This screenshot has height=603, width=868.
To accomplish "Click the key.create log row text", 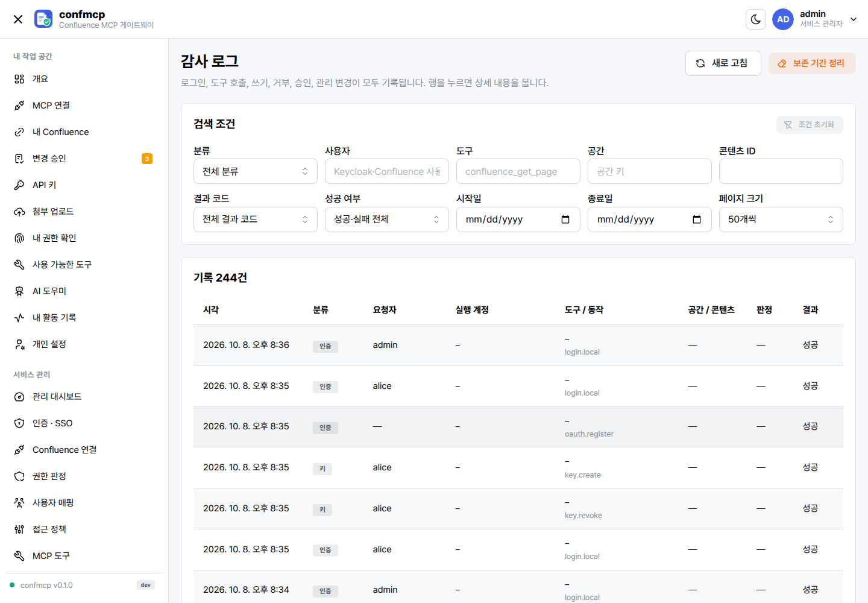I will point(583,475).
